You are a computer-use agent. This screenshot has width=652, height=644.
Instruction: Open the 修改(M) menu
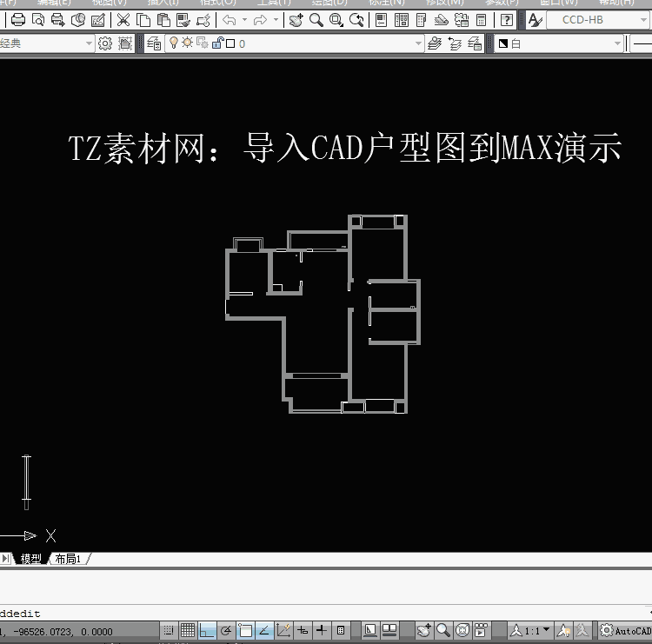[444, 3]
